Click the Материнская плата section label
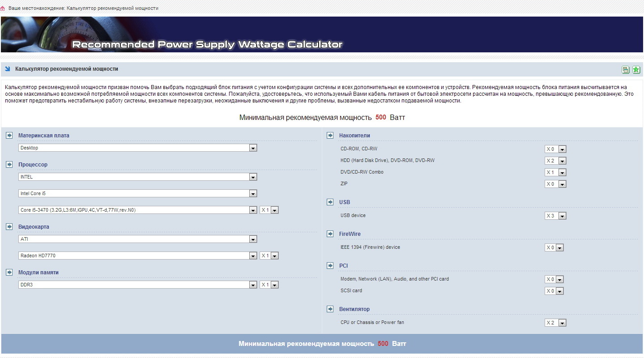644x358 pixels. (x=44, y=135)
